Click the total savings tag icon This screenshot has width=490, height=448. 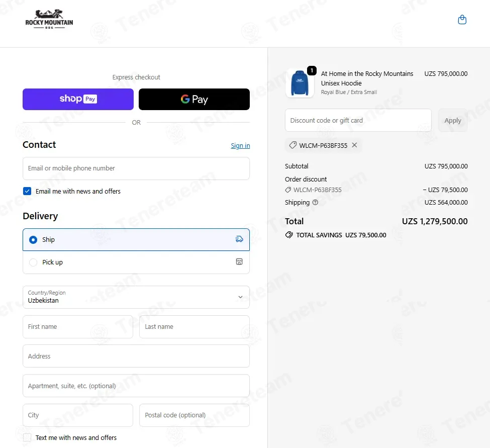pyautogui.click(x=289, y=235)
